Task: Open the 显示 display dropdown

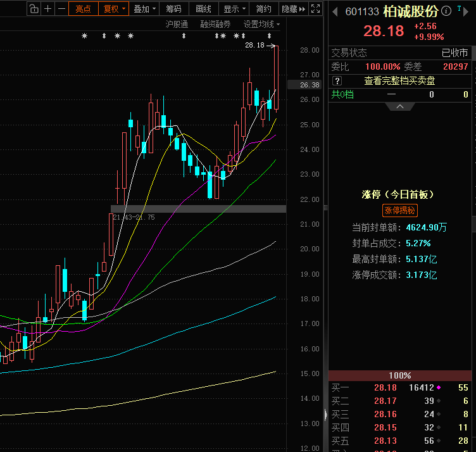Action: coord(234,9)
